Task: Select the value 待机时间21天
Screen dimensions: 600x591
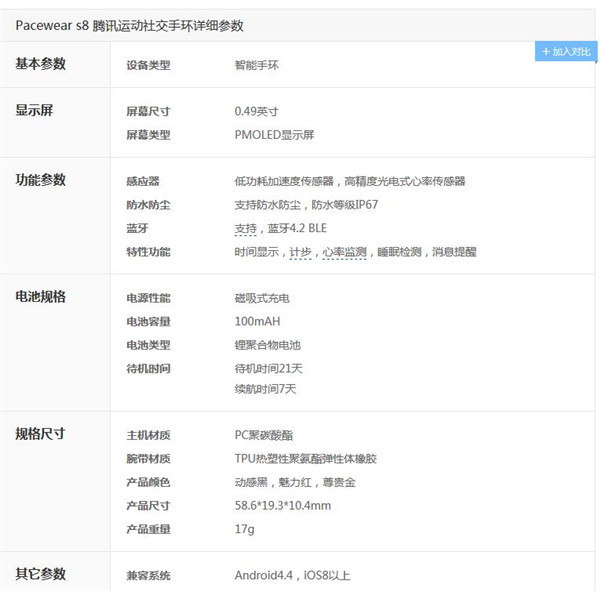Action: (269, 369)
